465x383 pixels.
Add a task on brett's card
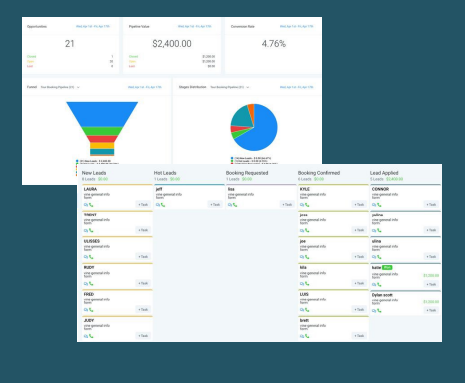[359, 336]
